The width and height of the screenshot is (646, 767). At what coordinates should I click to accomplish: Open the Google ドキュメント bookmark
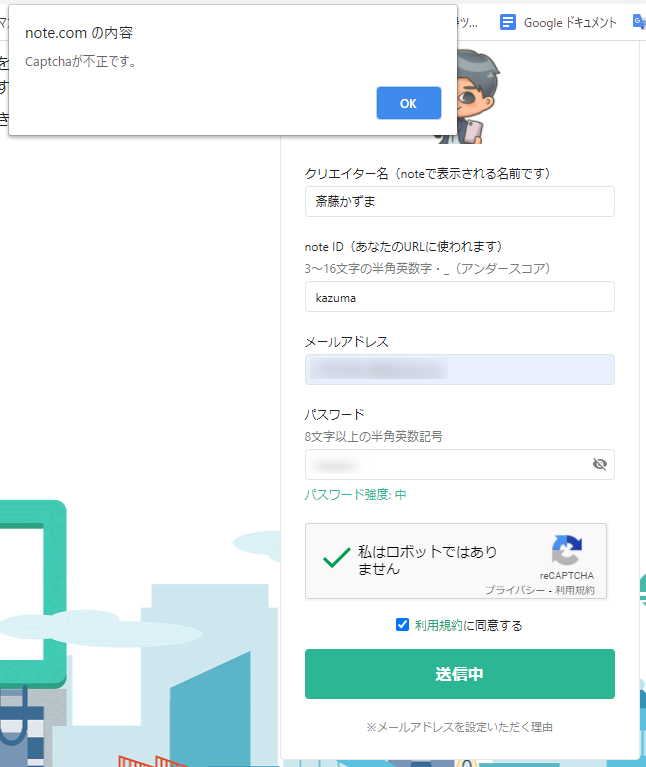pos(558,23)
